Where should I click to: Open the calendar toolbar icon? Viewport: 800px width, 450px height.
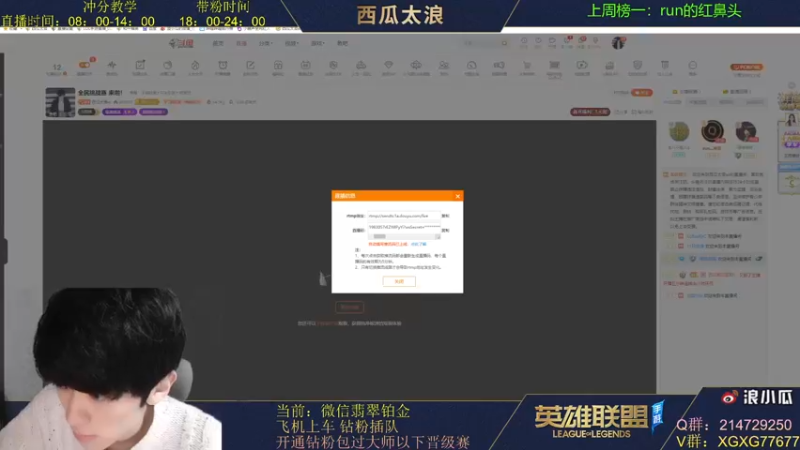point(305,65)
